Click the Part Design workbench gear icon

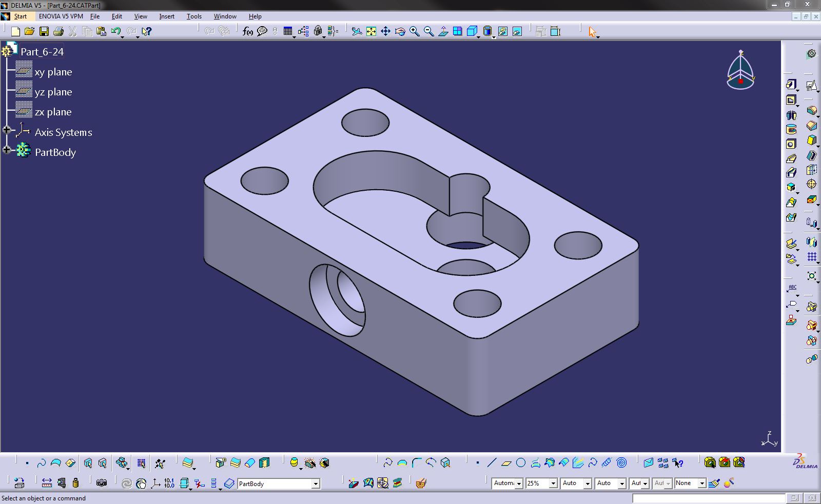[811, 53]
